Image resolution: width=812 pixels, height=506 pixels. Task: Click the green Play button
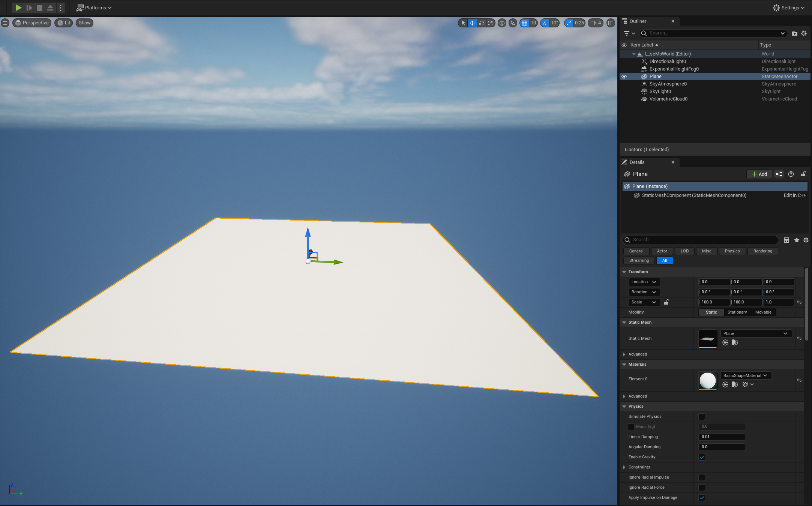click(18, 8)
